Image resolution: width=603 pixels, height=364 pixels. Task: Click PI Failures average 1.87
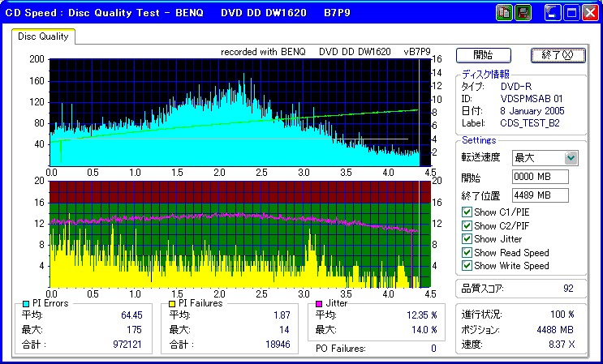282,315
